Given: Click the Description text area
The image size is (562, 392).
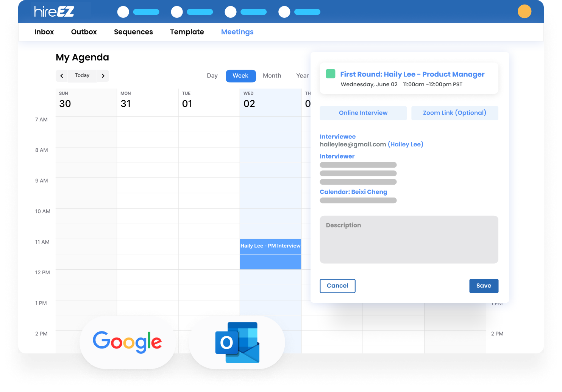Looking at the screenshot, I should [x=409, y=240].
